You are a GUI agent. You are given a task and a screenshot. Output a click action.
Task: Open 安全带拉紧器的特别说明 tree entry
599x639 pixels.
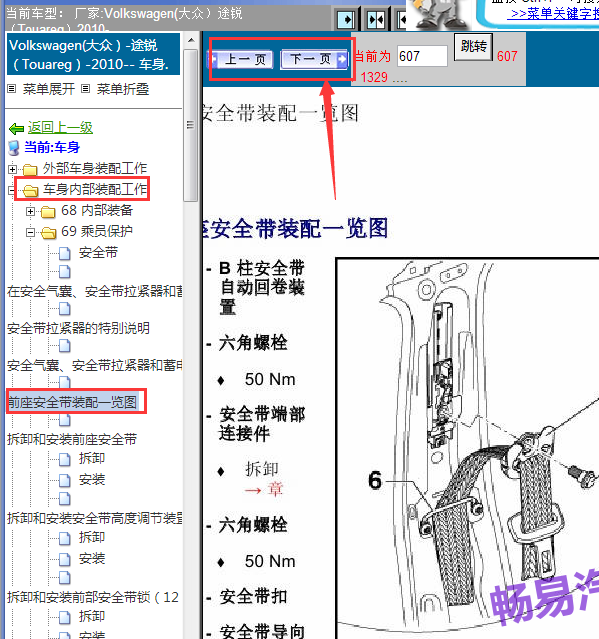pyautogui.click(x=78, y=328)
